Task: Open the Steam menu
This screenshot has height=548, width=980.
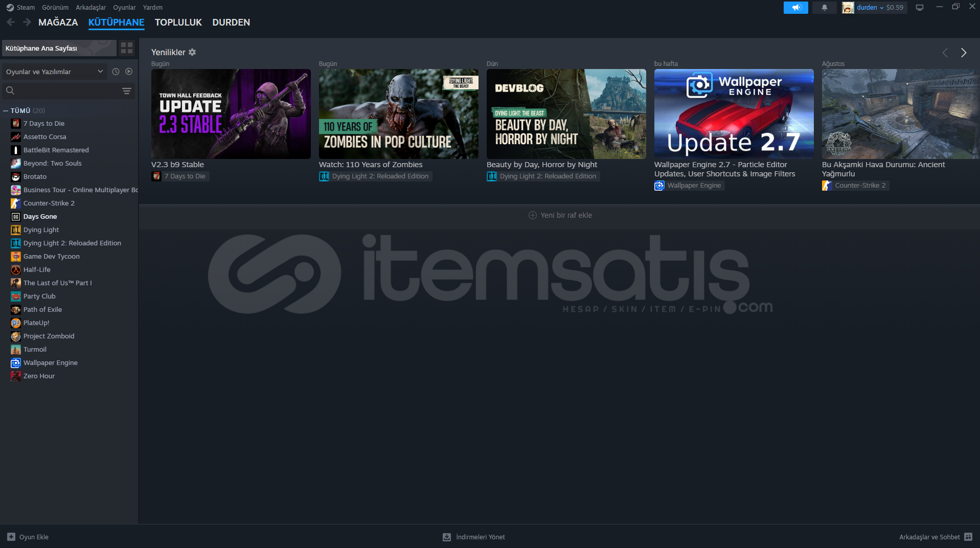Action: tap(20, 7)
